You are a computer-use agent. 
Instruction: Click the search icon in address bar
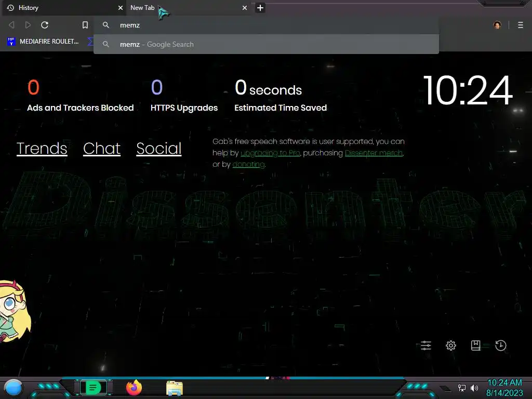(x=106, y=25)
